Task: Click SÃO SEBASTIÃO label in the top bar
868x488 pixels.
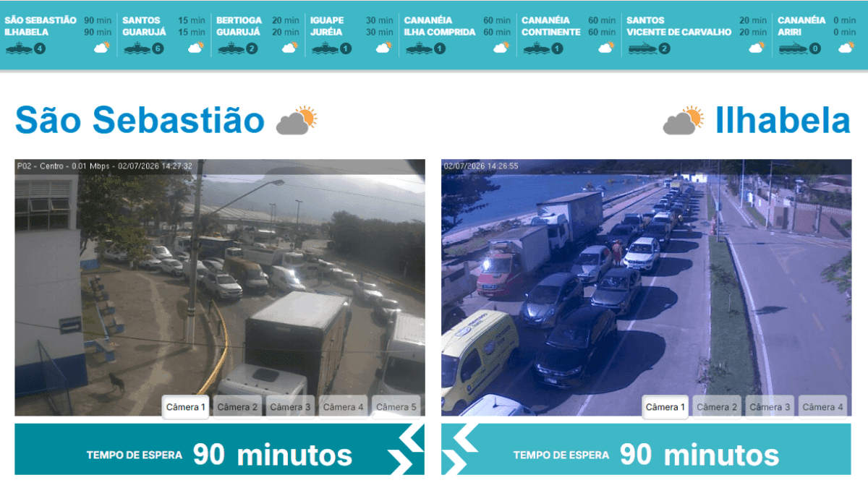Action: 41,20
